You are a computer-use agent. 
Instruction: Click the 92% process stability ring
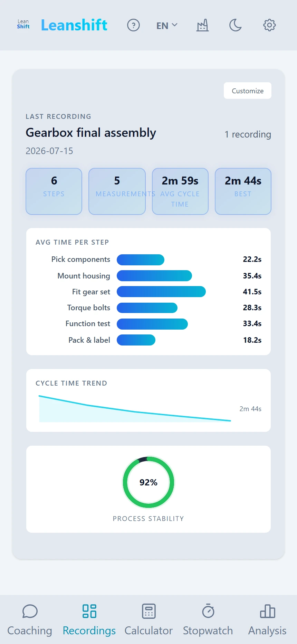(x=148, y=482)
